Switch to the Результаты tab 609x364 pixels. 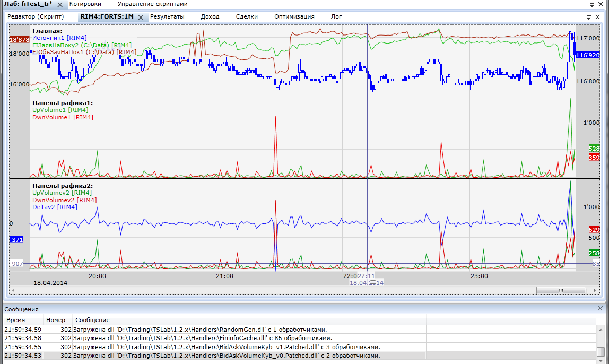(x=167, y=16)
